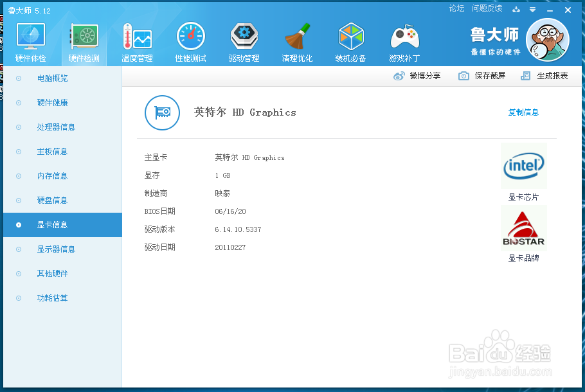The width and height of the screenshot is (585, 392).
Task: Select the 硬件检测 hardware detection icon
Action: coord(84,36)
